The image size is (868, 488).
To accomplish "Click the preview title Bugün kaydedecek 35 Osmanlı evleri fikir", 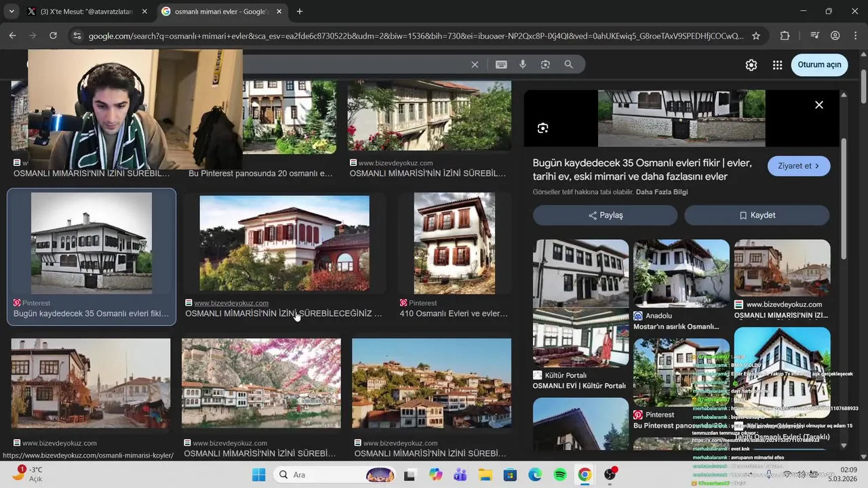I will pos(642,169).
